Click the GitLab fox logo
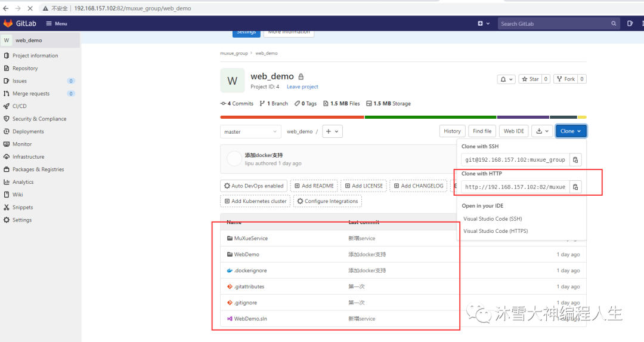 click(x=8, y=23)
